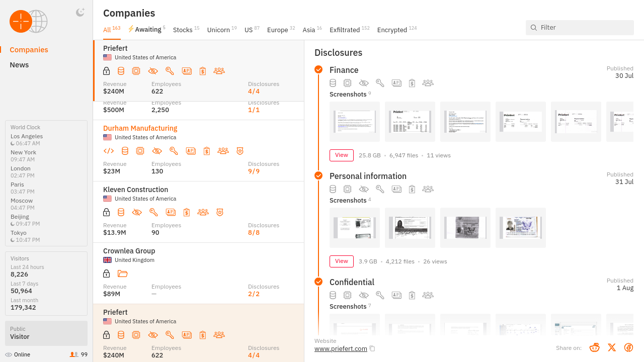644x362 pixels.
Task: Click the code icon in Durham Manufacturing row
Action: pyautogui.click(x=109, y=151)
